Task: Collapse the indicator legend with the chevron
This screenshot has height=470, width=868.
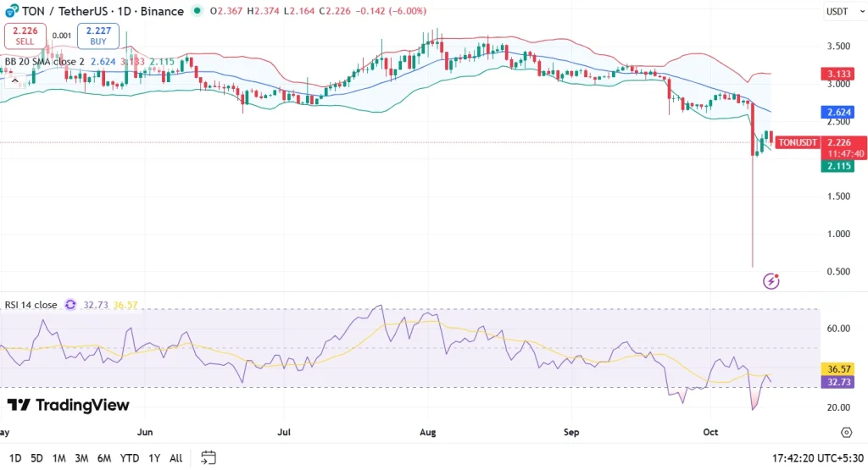Action: [12, 80]
